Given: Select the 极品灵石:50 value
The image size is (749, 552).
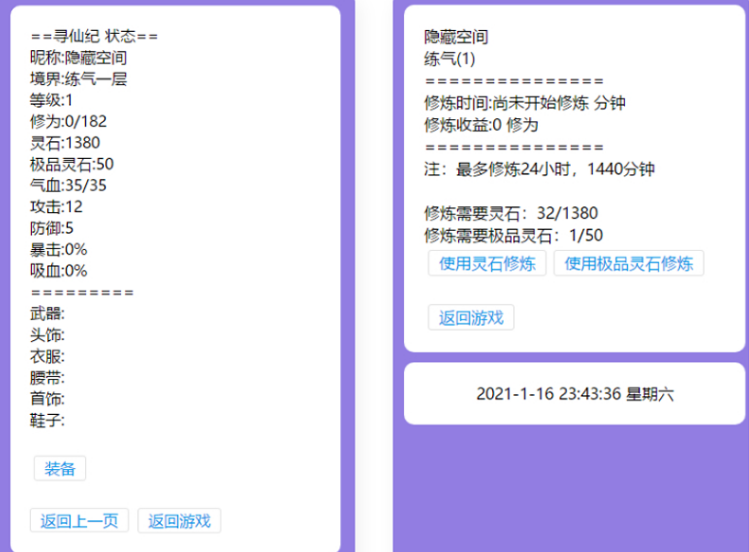Looking at the screenshot, I should tap(72, 164).
